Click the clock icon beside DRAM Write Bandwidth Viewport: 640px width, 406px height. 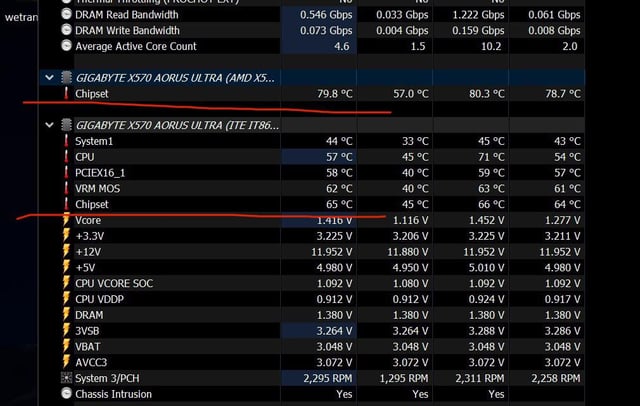click(x=66, y=30)
